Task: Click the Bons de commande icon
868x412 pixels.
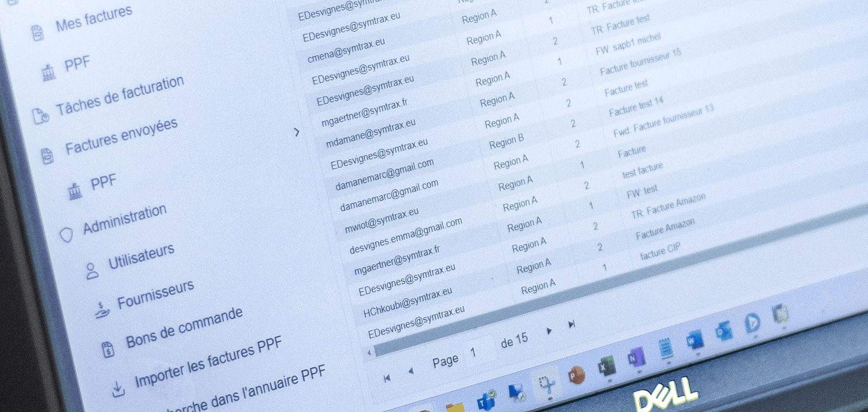Action: [108, 350]
